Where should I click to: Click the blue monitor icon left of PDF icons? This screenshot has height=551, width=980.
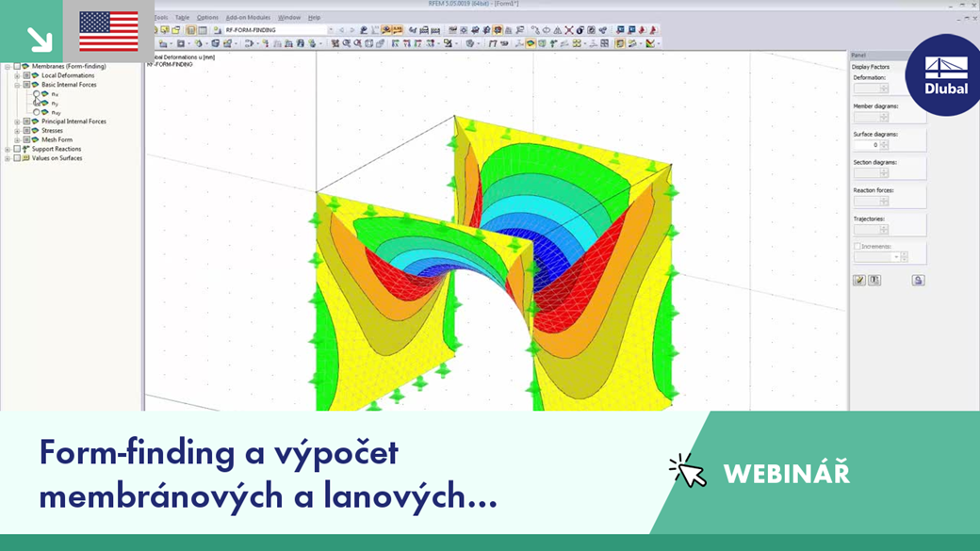point(632,30)
